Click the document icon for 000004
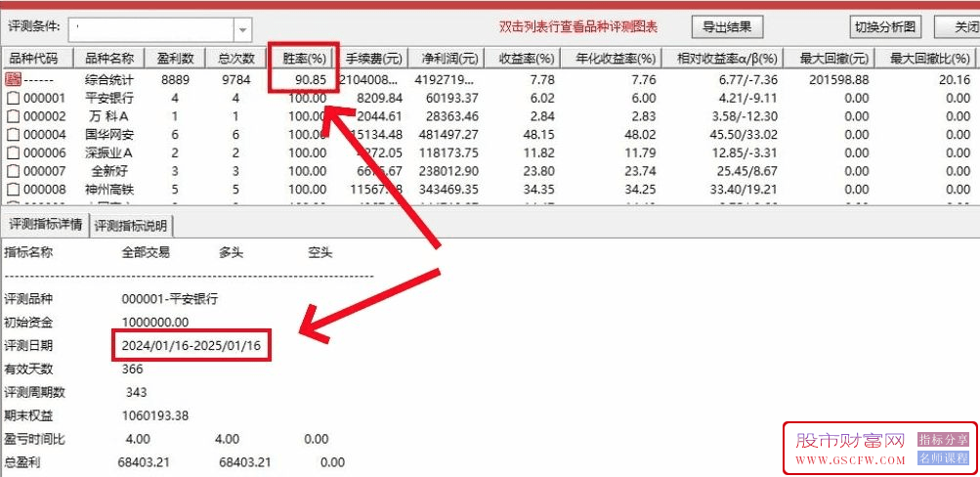This screenshot has height=477, width=980. [13, 135]
